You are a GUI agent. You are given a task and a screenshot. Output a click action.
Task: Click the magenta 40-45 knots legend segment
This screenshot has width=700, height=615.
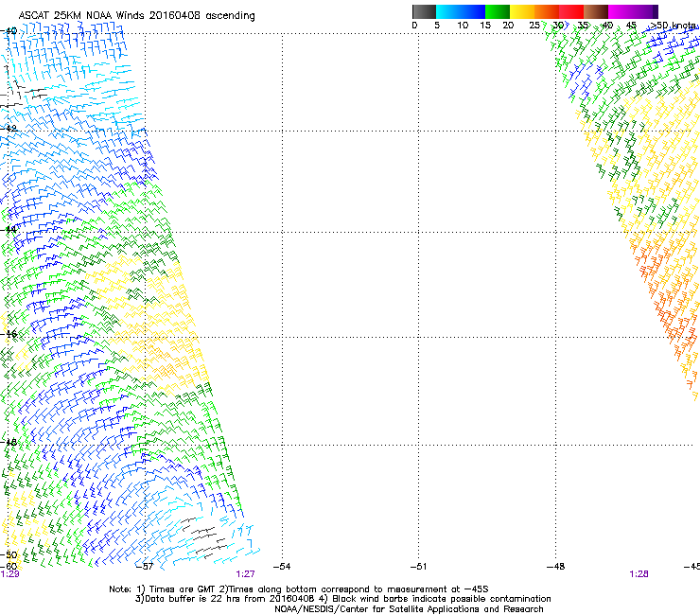pyautogui.click(x=621, y=11)
